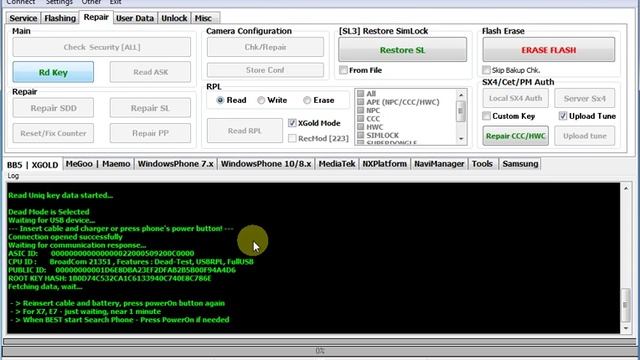The height and width of the screenshot is (360, 640).
Task: Click the Read ASK button
Action: click(x=150, y=72)
